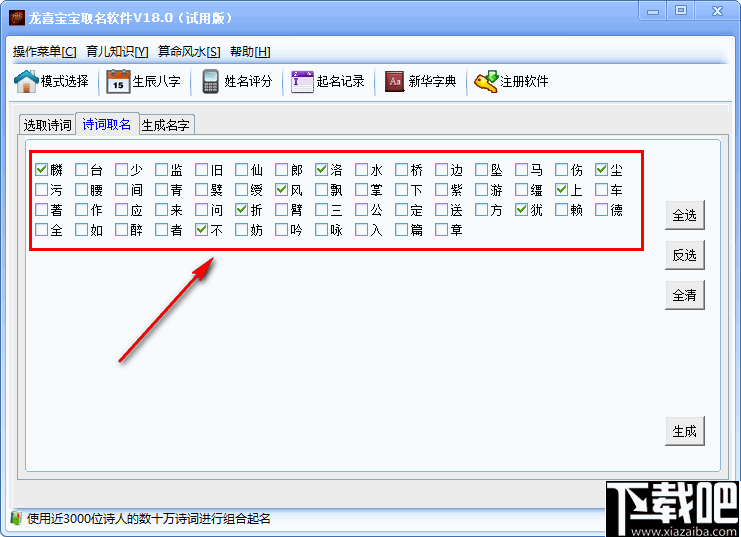Check the 著 checkbox
This screenshot has width=741, height=537.
pos(42,209)
